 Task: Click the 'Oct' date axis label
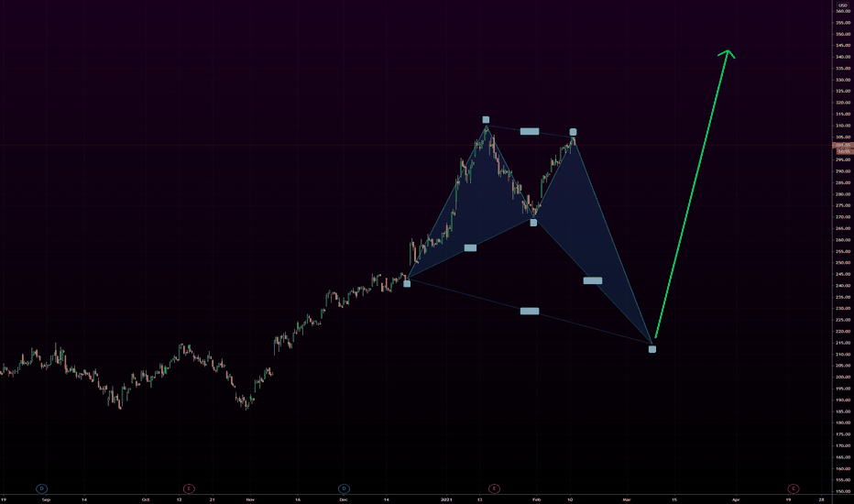click(x=146, y=499)
